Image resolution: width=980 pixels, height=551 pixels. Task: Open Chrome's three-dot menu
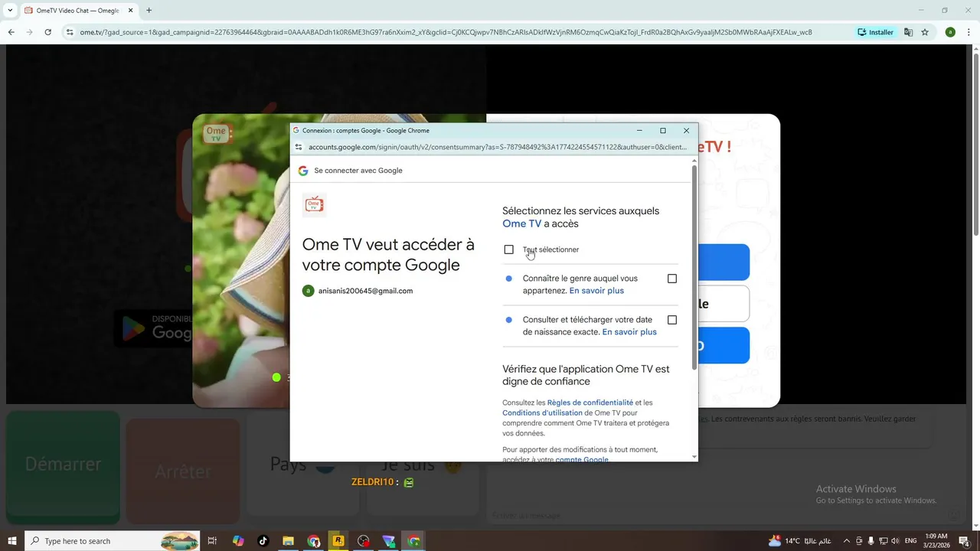pos(968,32)
